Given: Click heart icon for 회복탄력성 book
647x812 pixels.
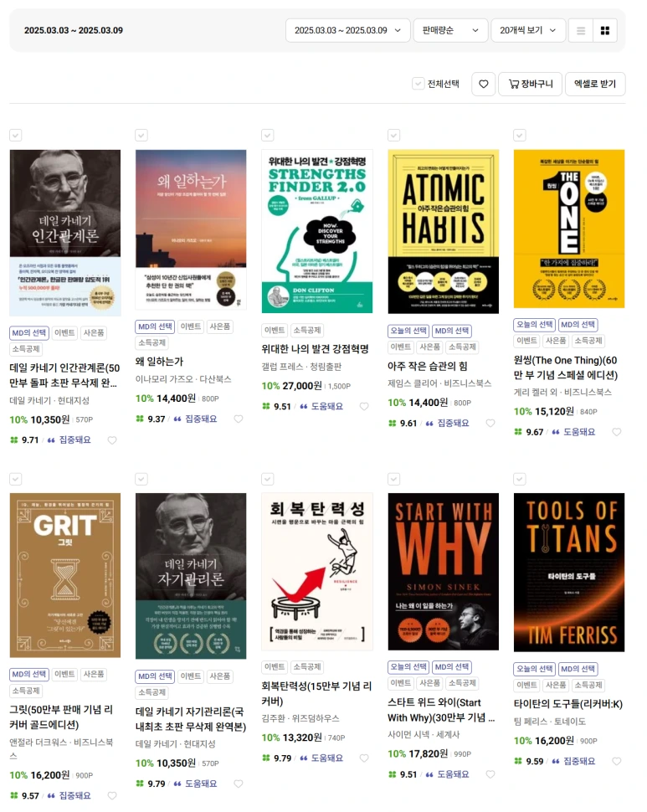Looking at the screenshot, I should [x=364, y=758].
